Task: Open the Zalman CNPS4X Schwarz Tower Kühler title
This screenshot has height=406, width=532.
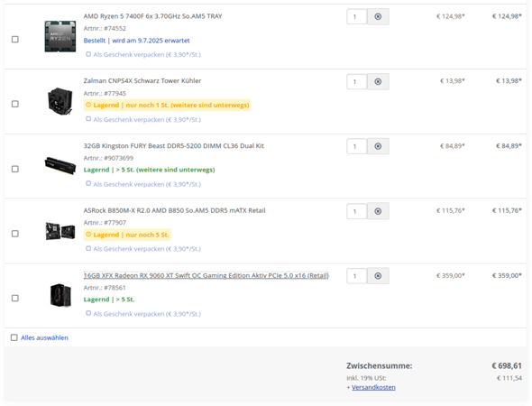Action: [142, 81]
